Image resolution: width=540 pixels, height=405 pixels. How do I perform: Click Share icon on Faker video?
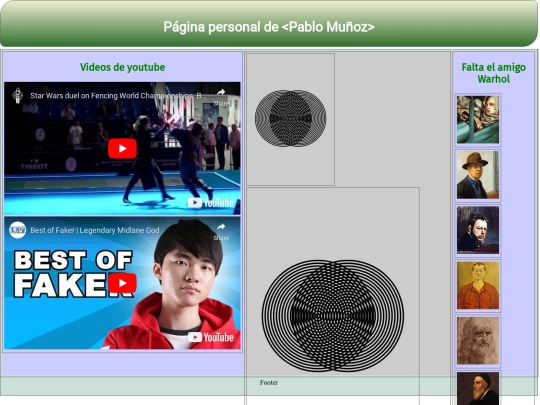point(221,231)
